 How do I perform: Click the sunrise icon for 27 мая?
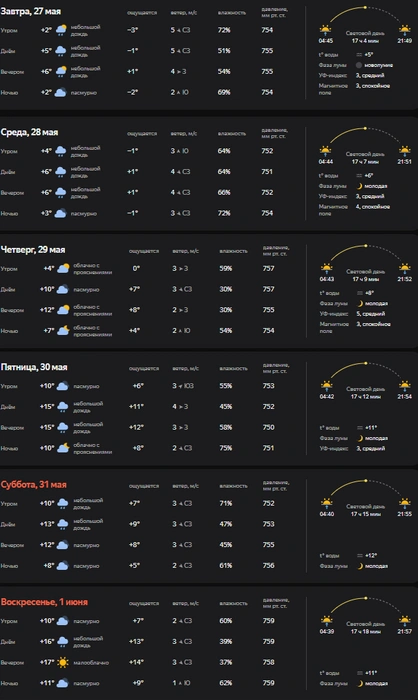326,30
